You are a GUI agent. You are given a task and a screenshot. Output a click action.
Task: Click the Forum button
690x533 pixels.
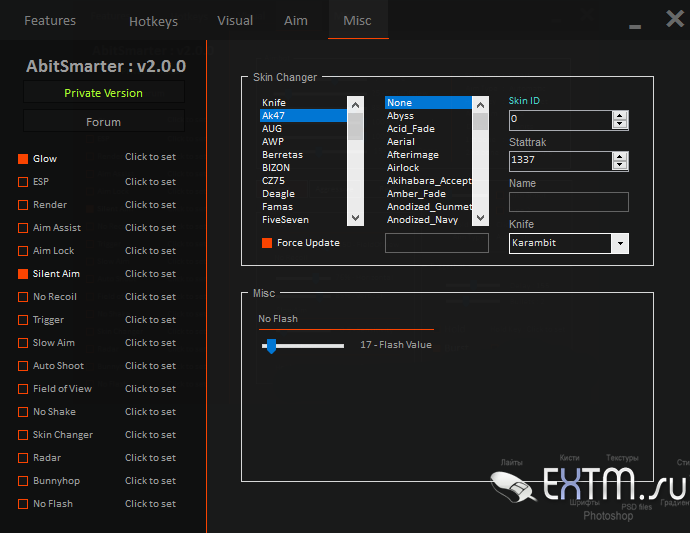[103, 121]
